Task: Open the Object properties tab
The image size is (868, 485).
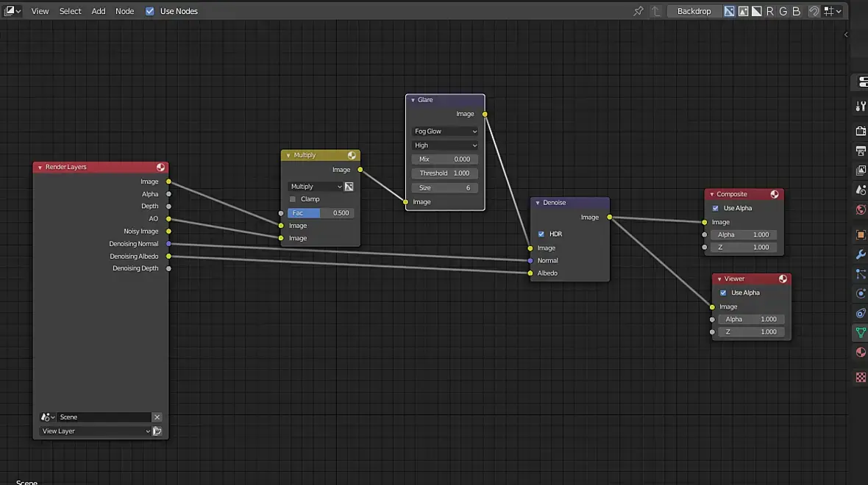Action: click(861, 234)
